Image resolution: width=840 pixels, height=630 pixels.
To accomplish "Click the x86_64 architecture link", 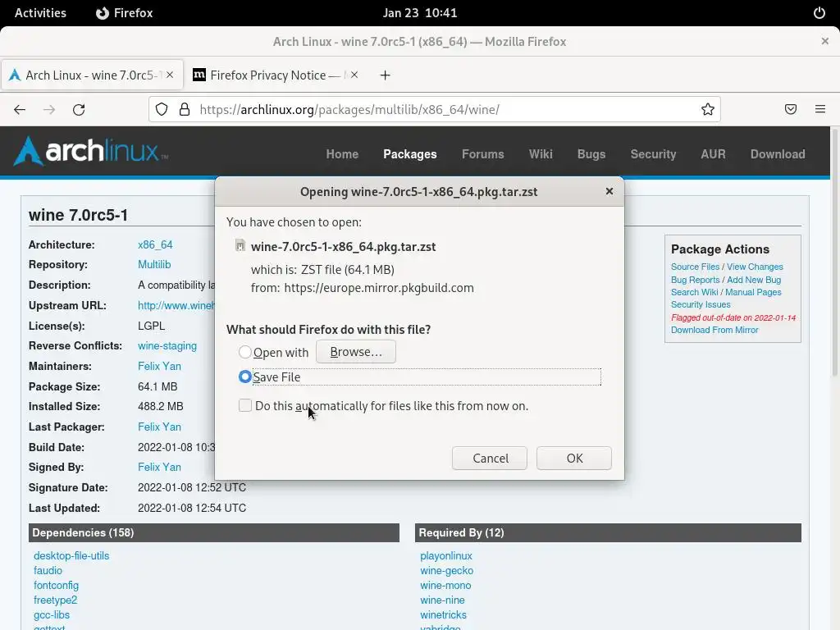I will pos(155,244).
